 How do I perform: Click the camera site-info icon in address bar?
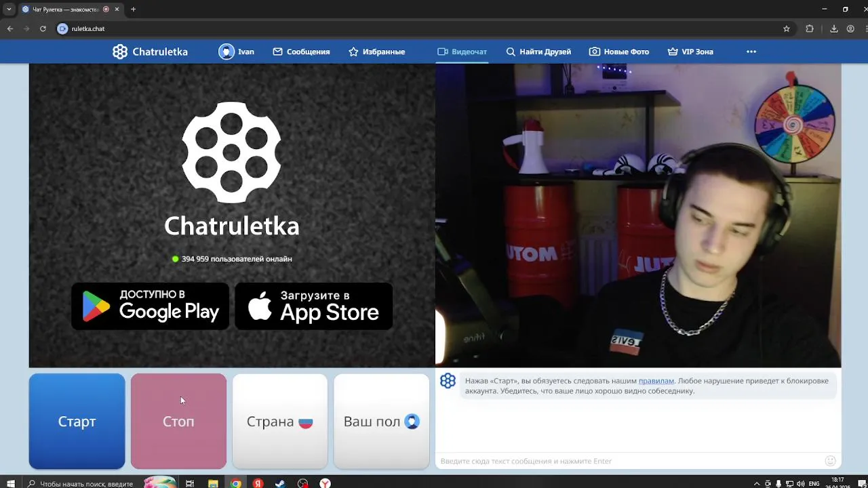62,28
